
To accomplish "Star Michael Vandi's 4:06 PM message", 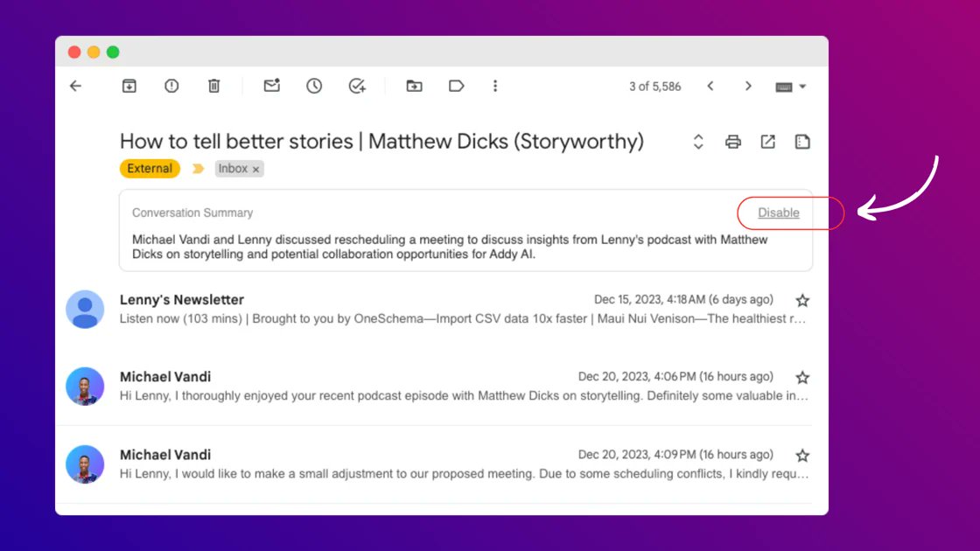I will 802,377.
